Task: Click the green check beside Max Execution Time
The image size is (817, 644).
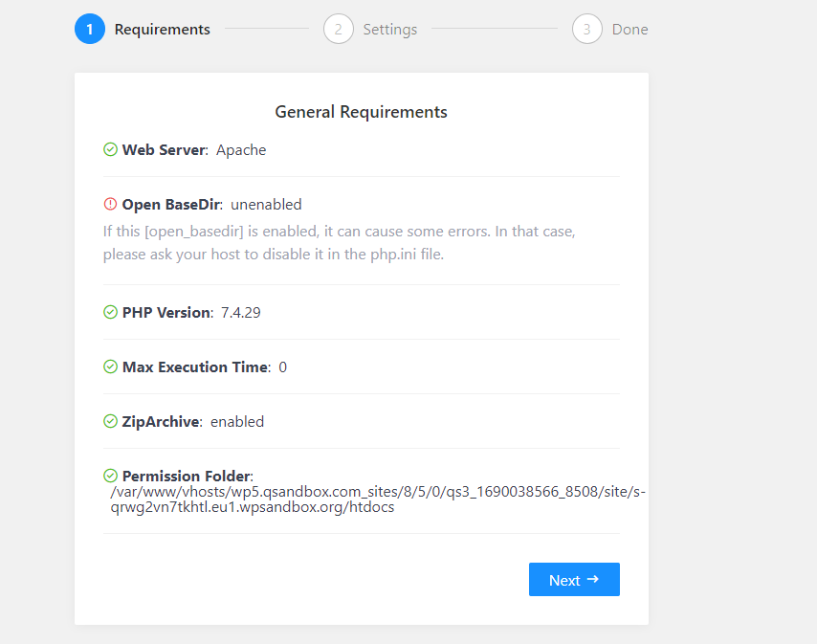Action: (110, 366)
